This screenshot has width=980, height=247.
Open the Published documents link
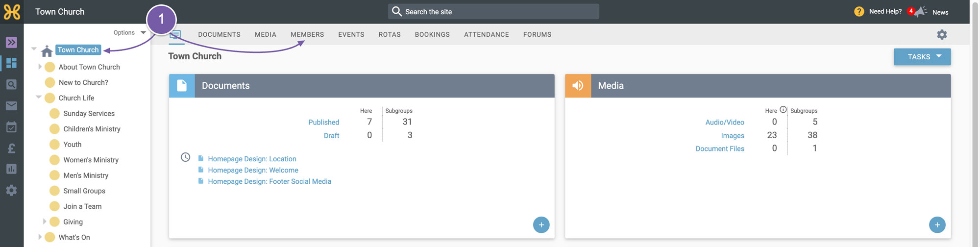click(324, 122)
